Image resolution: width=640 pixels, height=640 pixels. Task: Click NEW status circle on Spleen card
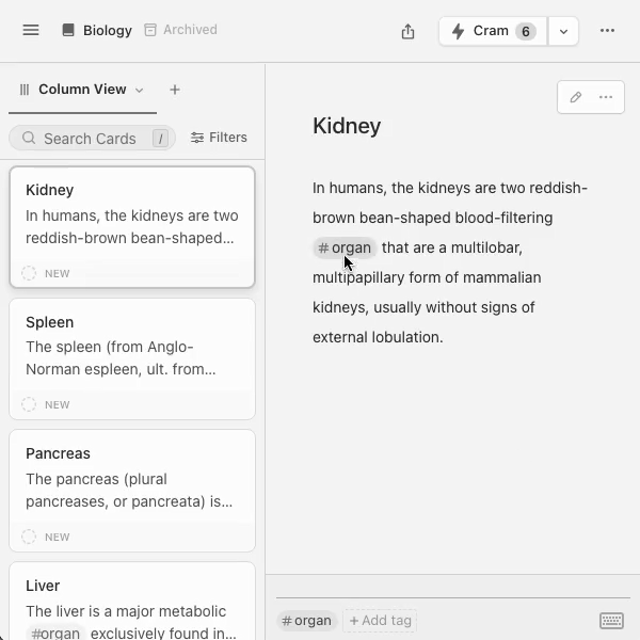[x=29, y=404]
